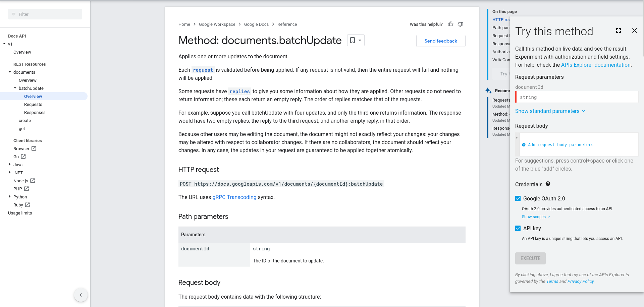Screen dimensions: 644x307
Task: Enable the Google OAuth 2.0 checkbox
Action: tap(518, 198)
